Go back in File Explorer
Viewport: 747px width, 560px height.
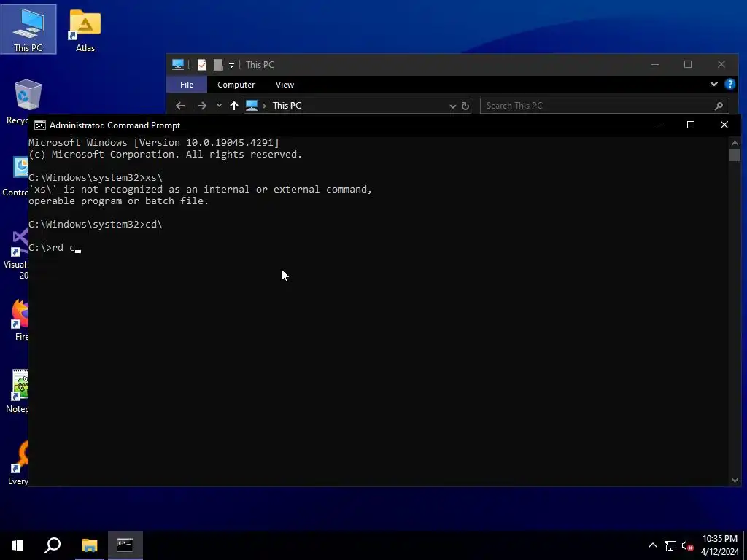coord(180,106)
